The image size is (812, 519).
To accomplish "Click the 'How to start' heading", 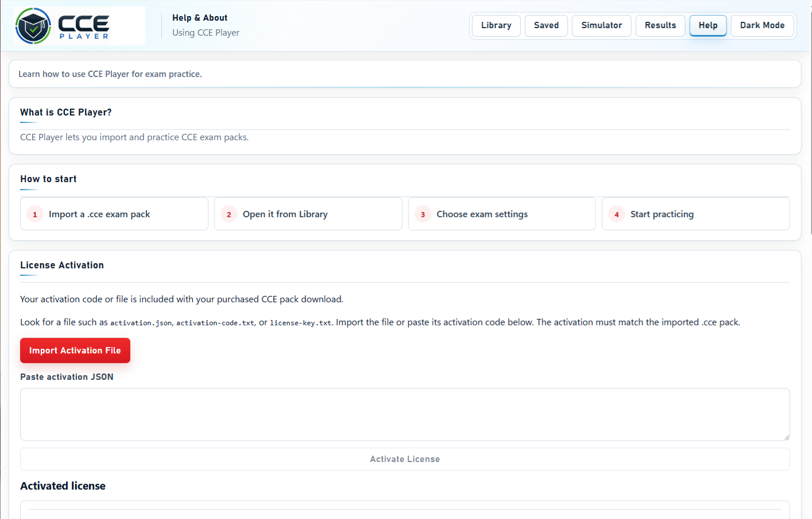I will pyautogui.click(x=48, y=179).
